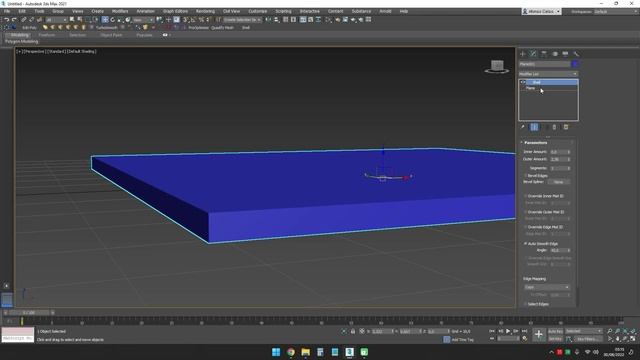Open the Motion tab in command panel
640x360 pixels.
(555, 54)
